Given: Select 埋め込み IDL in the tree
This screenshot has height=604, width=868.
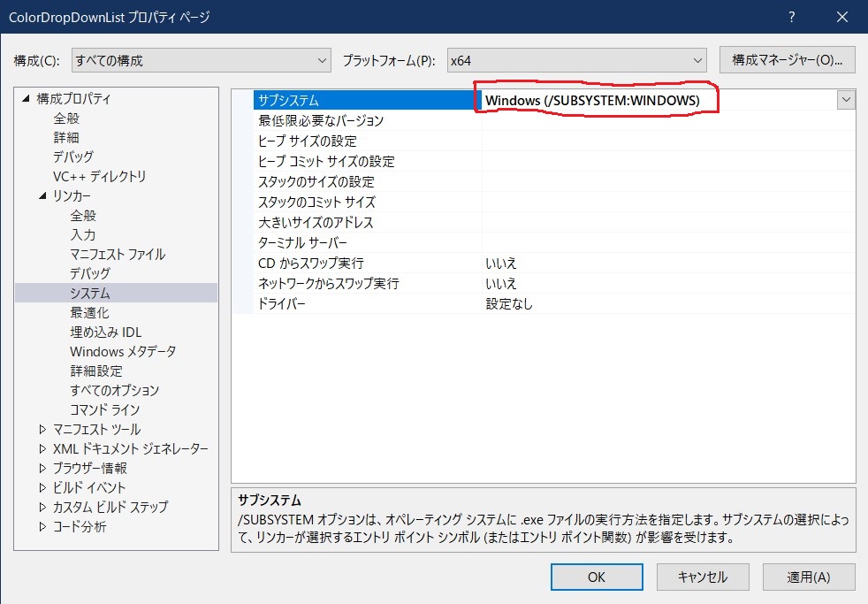Looking at the screenshot, I should (106, 332).
